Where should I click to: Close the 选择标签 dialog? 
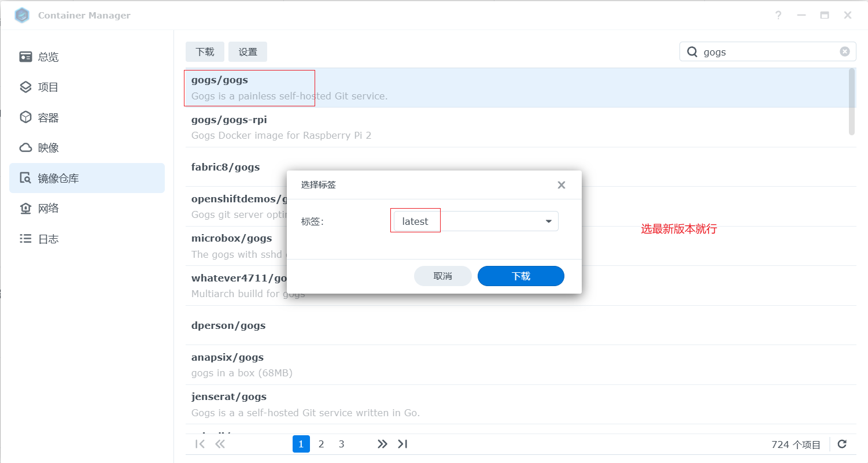(x=561, y=185)
